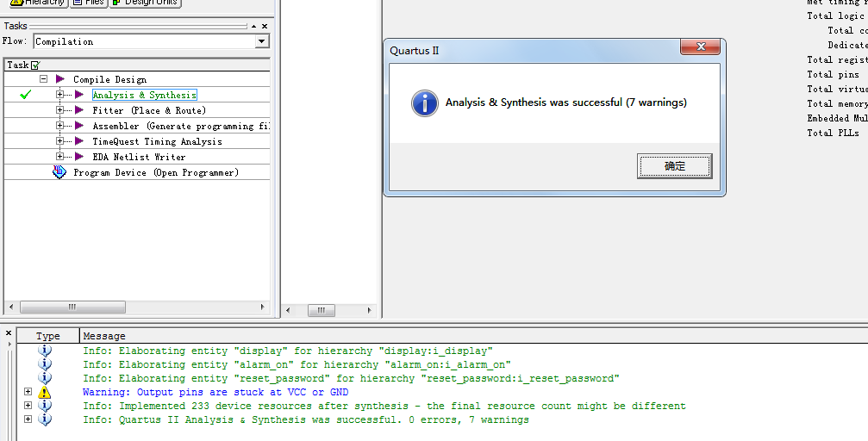Expand the Analysis & Synthesis task node
Screen dimensions: 868x441
[60, 95]
